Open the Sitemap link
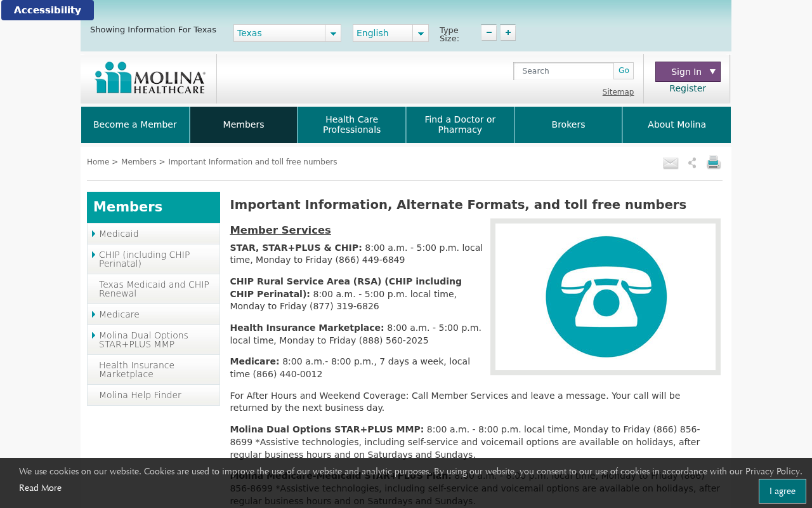The height and width of the screenshot is (508, 812). tap(618, 92)
